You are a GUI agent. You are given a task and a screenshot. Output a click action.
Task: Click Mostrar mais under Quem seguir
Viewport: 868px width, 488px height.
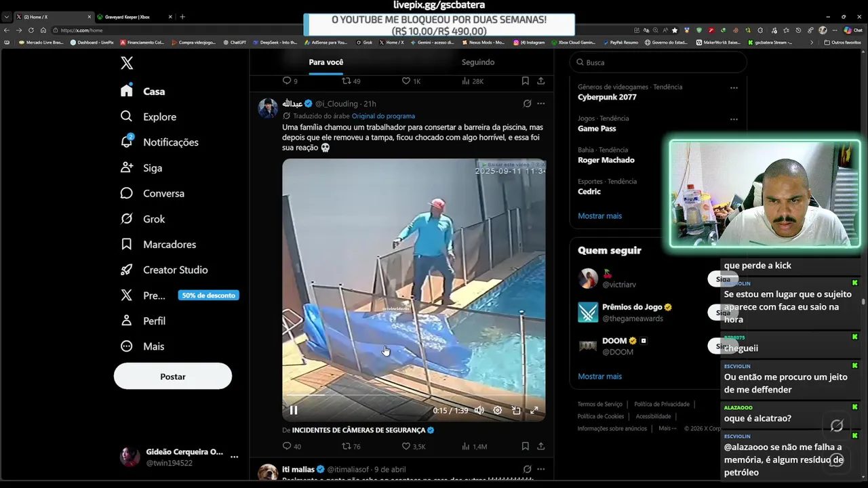[599, 376]
